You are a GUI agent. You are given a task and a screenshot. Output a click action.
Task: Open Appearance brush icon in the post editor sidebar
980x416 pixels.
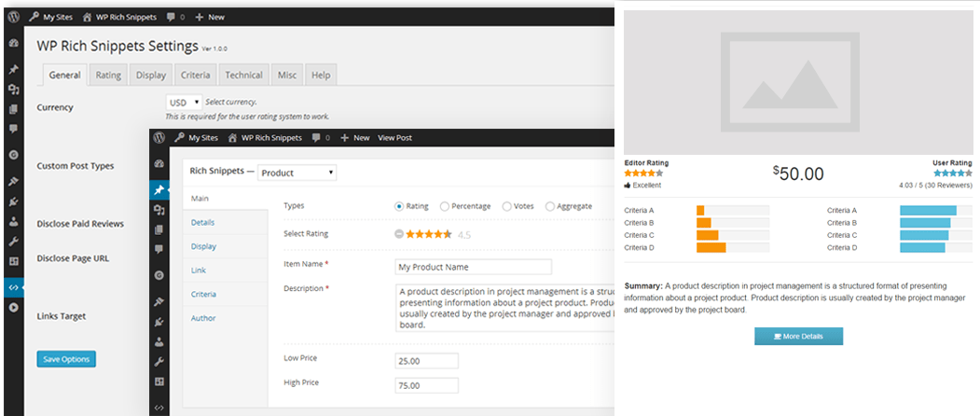point(159,301)
